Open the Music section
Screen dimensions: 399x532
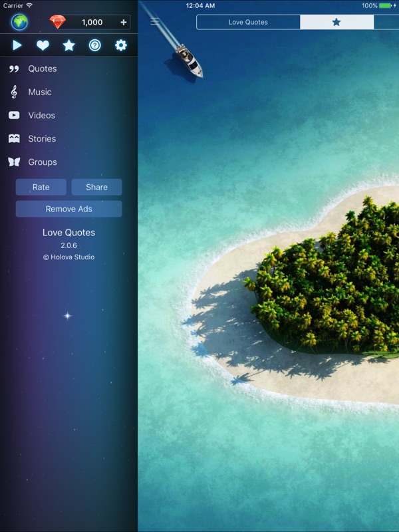39,92
